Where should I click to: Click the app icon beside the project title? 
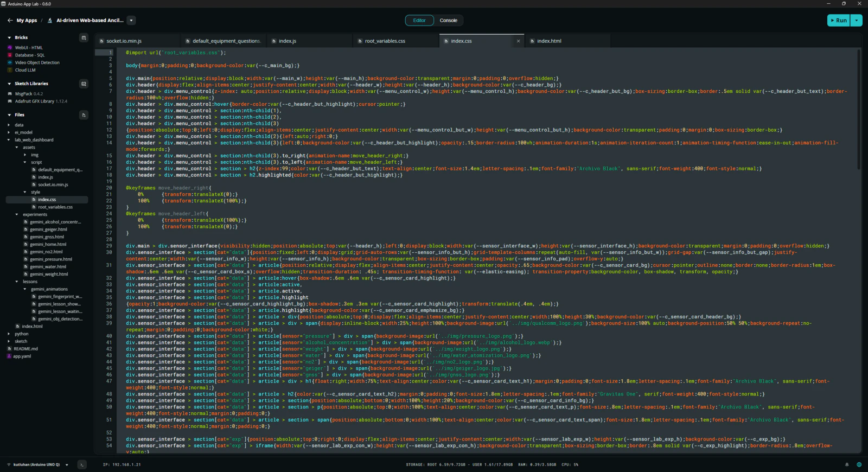50,21
